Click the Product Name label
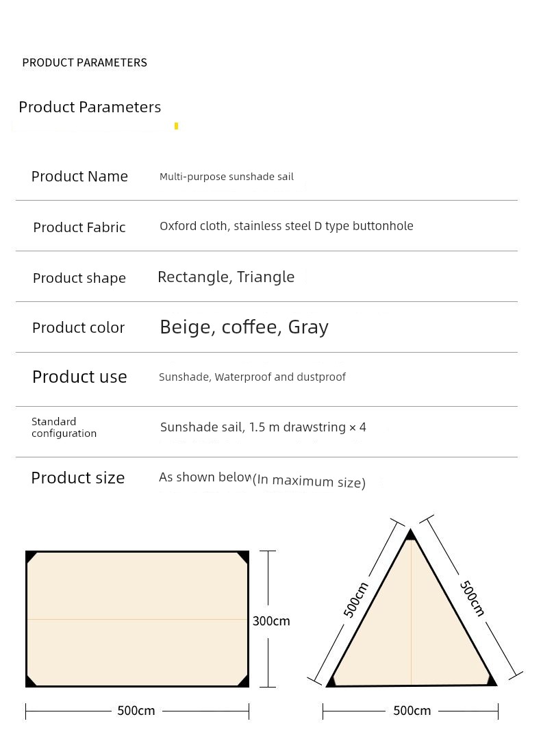 [79, 177]
